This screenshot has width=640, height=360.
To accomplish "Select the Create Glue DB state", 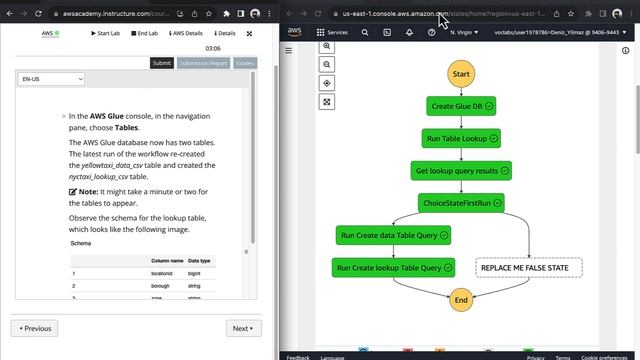I will coord(461,106).
